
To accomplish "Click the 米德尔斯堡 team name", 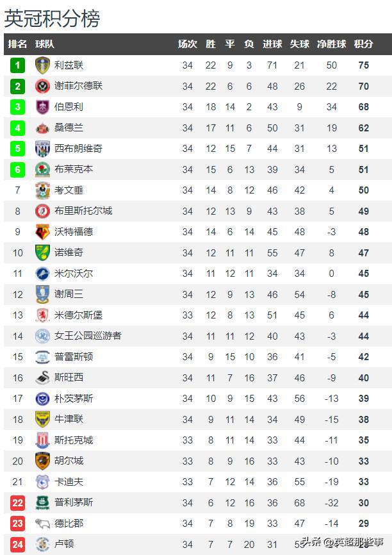I will [x=79, y=315].
